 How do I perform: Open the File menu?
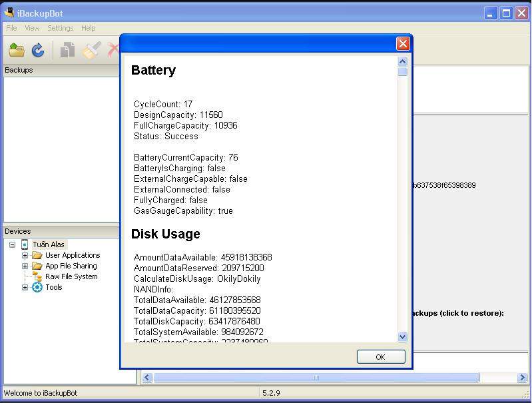(11, 28)
